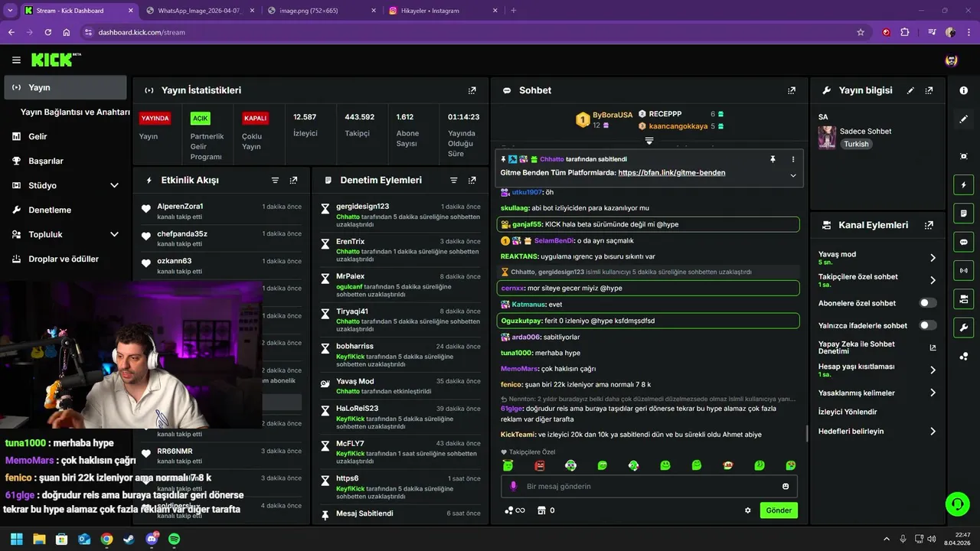The width and height of the screenshot is (980, 551).
Task: Open Yayın Bağlantısı ve Anahtarı page
Action: point(75,112)
